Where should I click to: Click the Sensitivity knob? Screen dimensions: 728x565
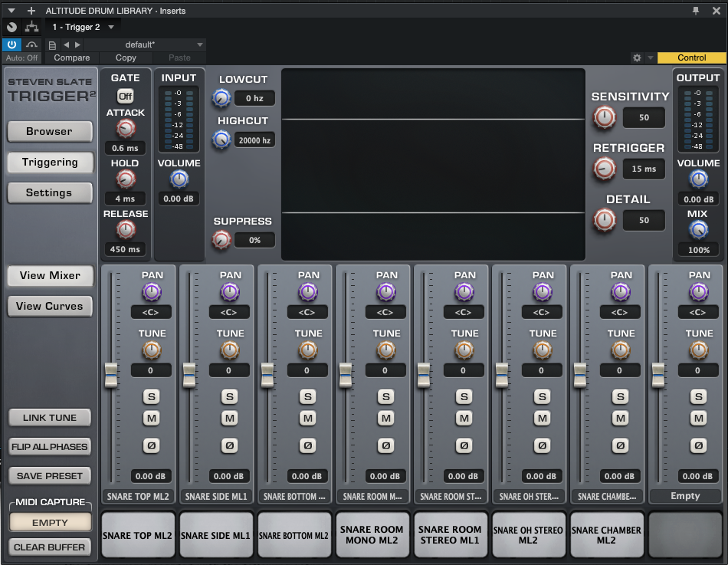pos(605,117)
